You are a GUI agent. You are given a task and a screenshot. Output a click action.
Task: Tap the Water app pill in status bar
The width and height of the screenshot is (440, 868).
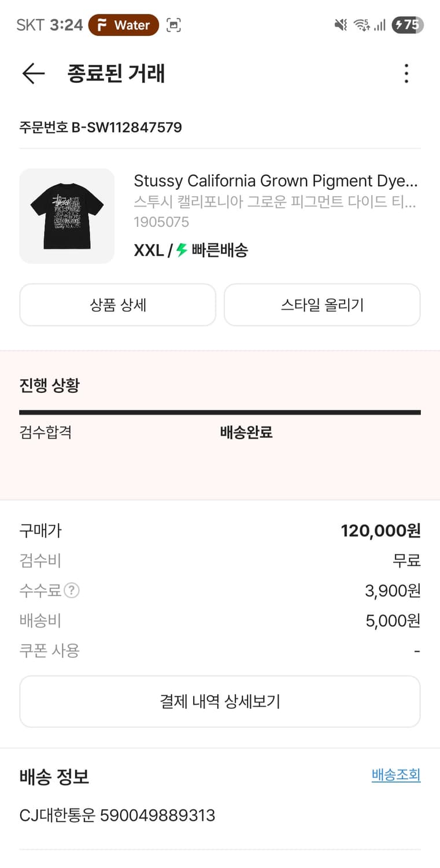pos(124,25)
